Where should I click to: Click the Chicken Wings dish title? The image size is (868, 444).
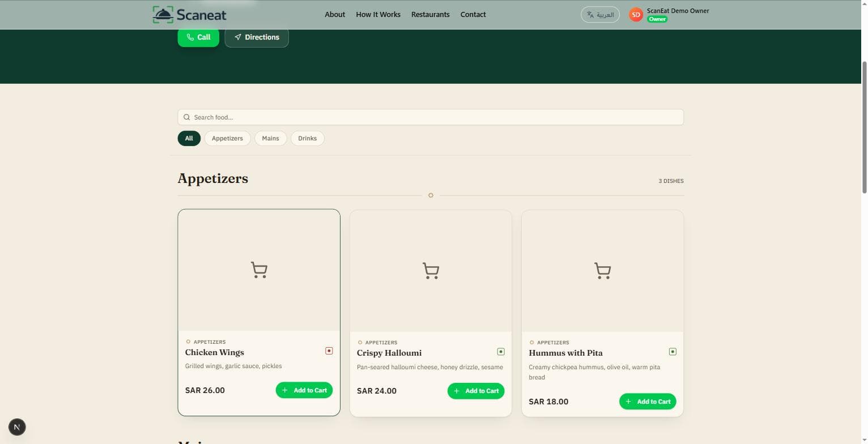215,352
